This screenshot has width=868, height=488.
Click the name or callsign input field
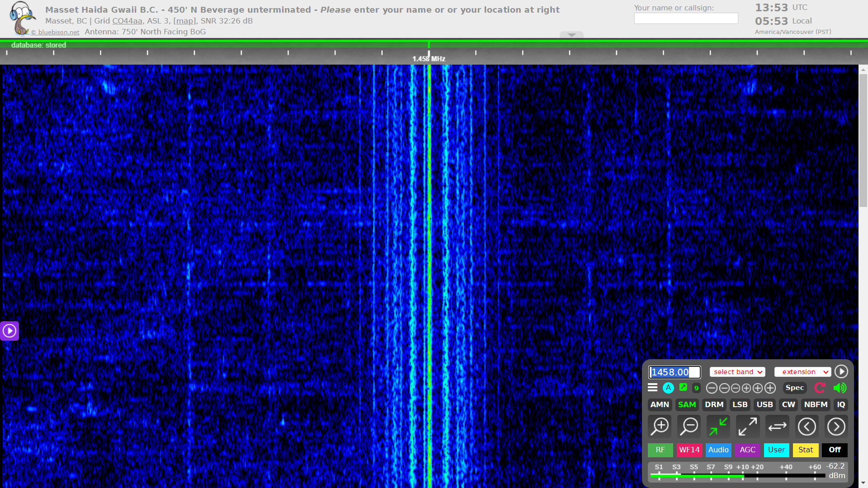coord(686,19)
